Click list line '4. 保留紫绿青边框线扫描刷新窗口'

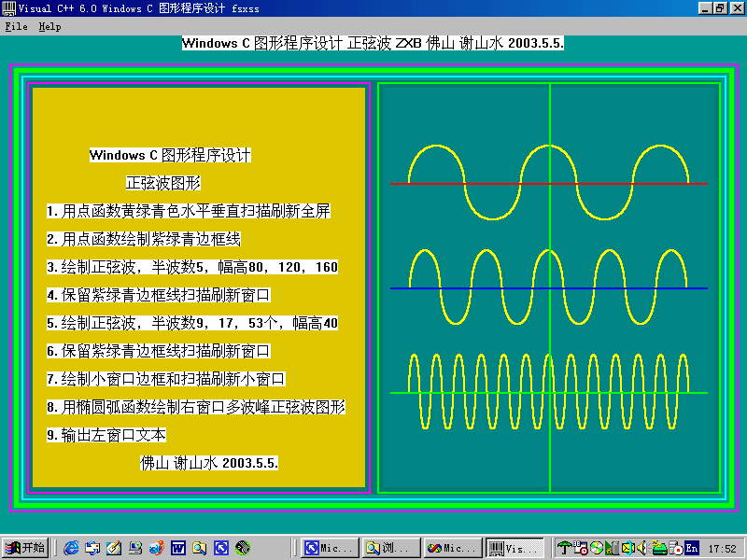point(159,295)
